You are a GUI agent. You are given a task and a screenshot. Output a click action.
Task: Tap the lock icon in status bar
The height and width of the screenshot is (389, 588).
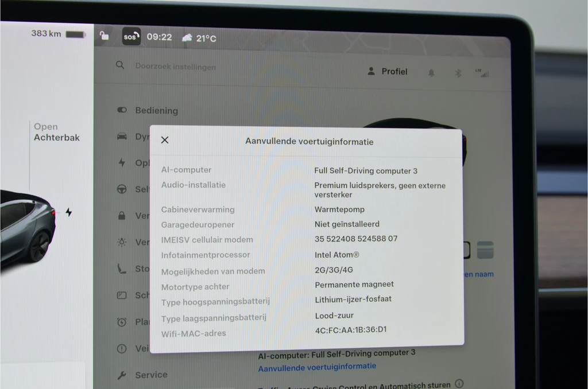coord(105,36)
